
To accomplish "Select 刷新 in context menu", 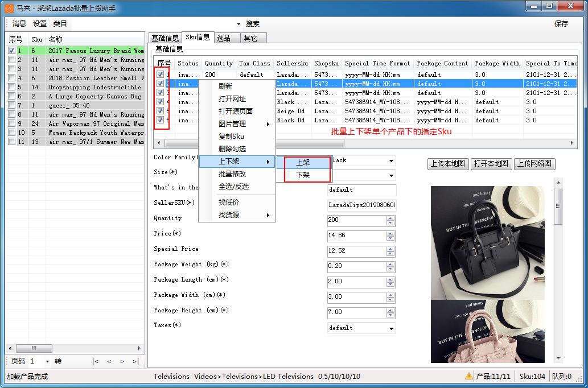I will [237, 86].
